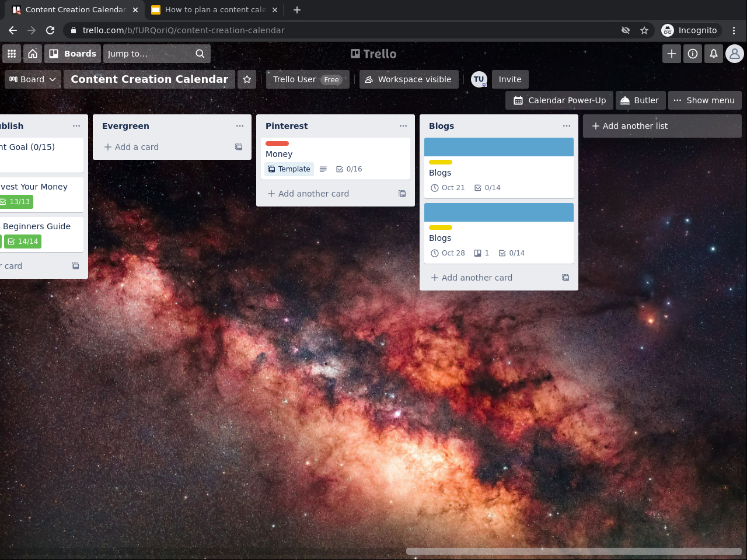The height and width of the screenshot is (560, 747).
Task: Click the Trello User Free workspace button
Action: click(308, 79)
